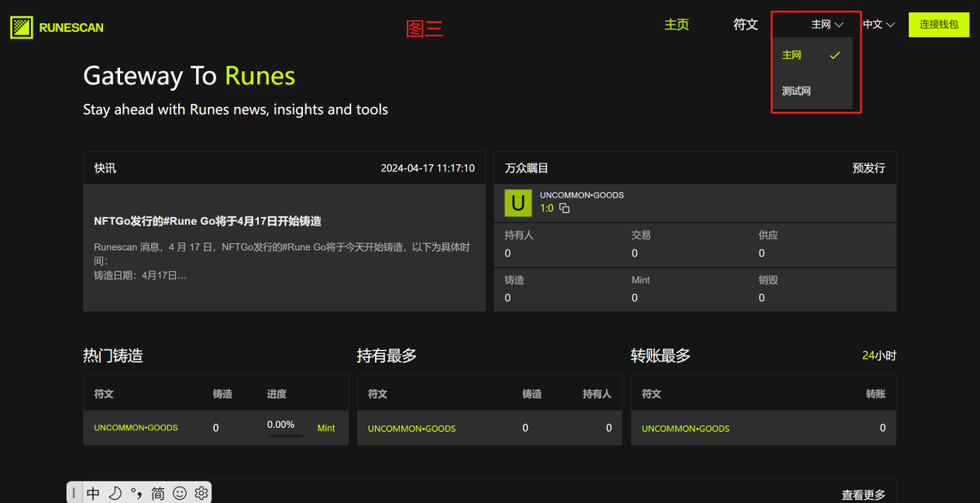Open UNCOMMON•GOODS in 持有最多 table

point(412,429)
